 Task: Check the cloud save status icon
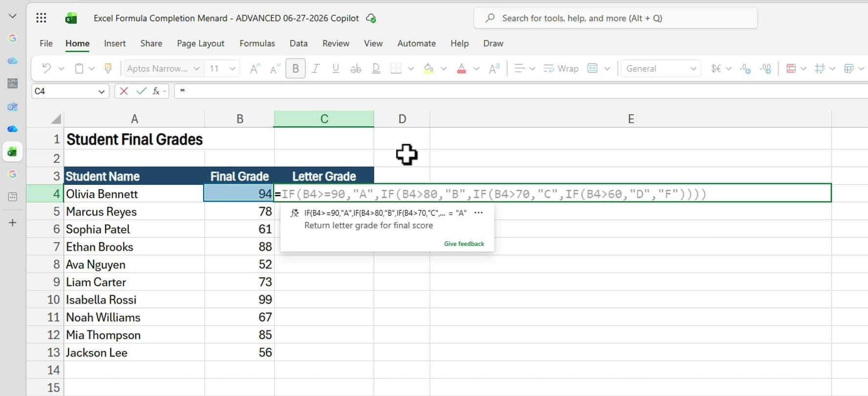tap(371, 19)
